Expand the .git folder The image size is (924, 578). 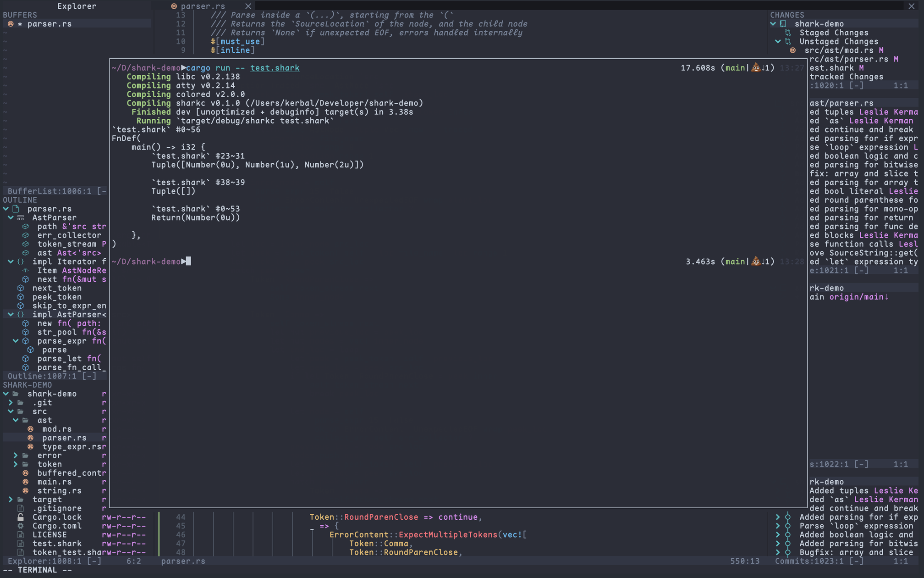[11, 403]
